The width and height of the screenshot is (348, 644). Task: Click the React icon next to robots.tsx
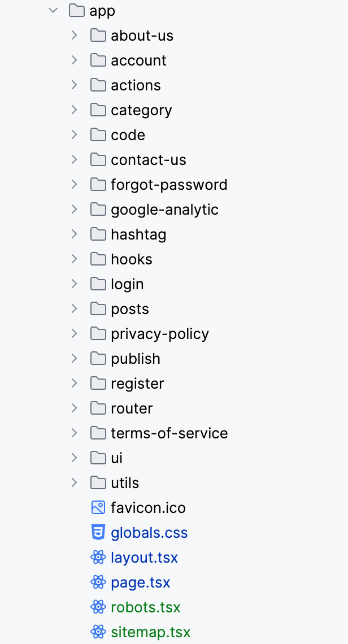(x=98, y=607)
